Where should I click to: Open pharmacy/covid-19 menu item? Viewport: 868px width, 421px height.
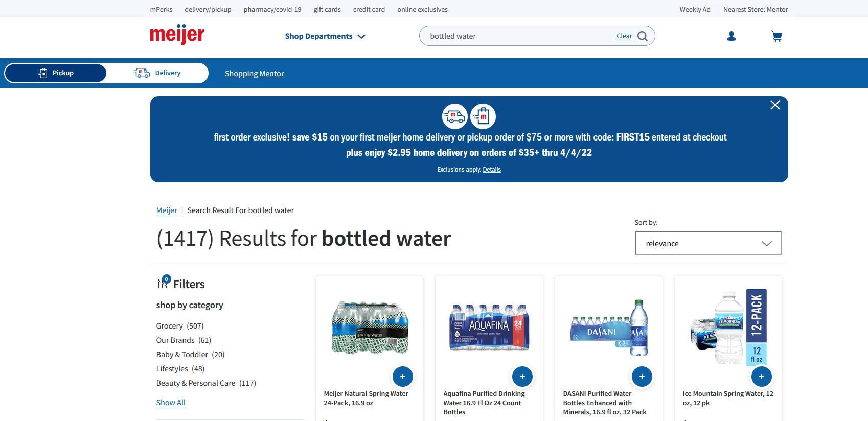tap(272, 9)
